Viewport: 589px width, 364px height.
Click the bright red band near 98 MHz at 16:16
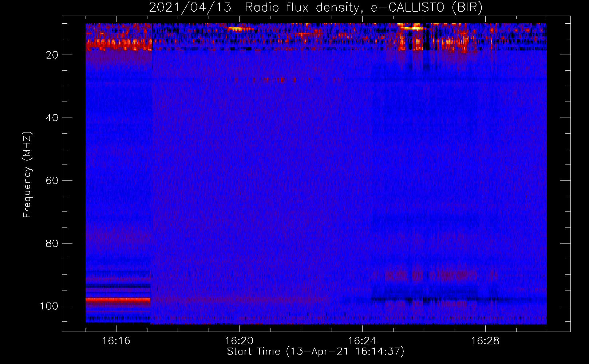click(x=118, y=300)
